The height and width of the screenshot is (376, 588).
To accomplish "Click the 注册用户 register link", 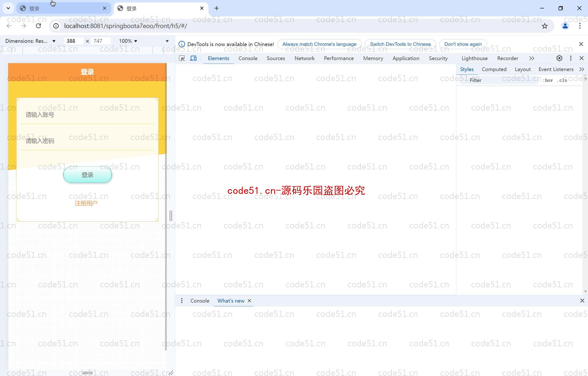I will coord(86,203).
